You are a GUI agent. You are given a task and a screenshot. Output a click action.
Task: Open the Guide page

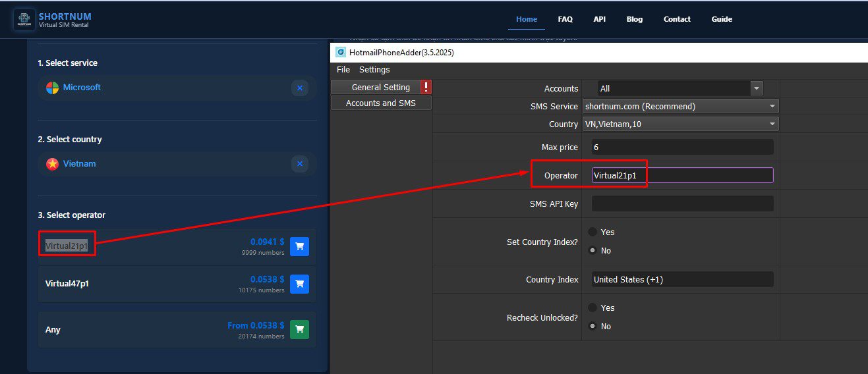(x=722, y=19)
